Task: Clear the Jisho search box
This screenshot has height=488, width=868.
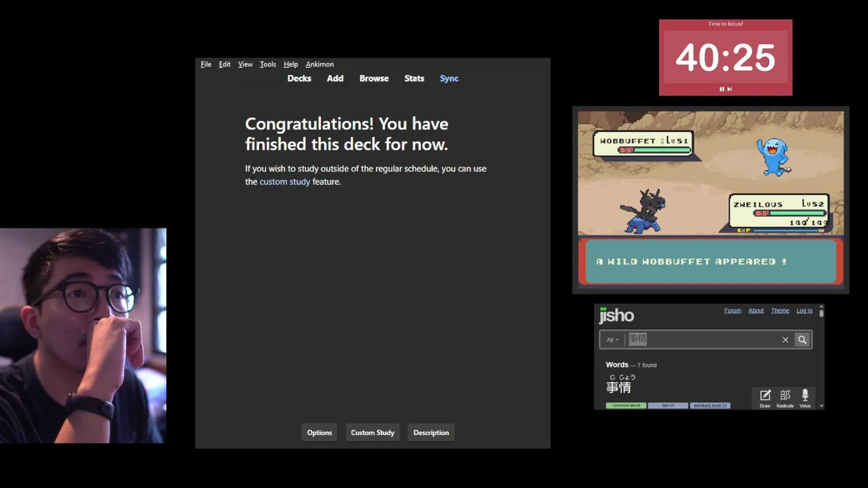Action: pyautogui.click(x=785, y=340)
